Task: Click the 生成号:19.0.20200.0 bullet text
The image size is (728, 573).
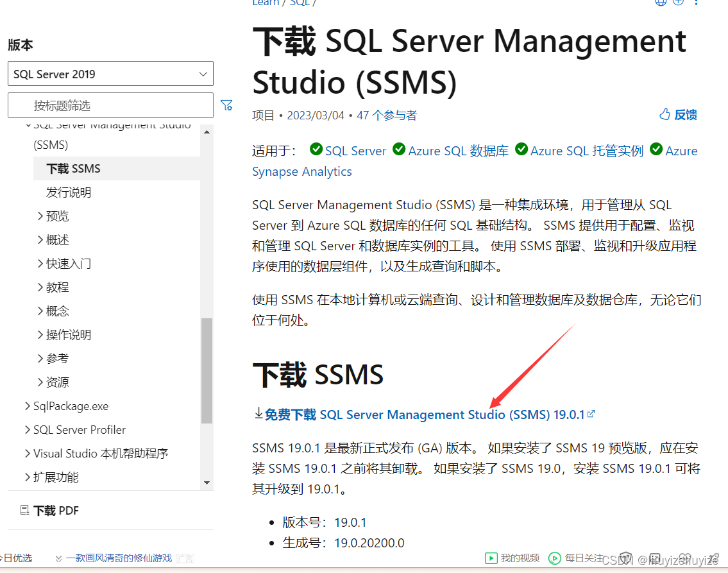Action: point(343,543)
